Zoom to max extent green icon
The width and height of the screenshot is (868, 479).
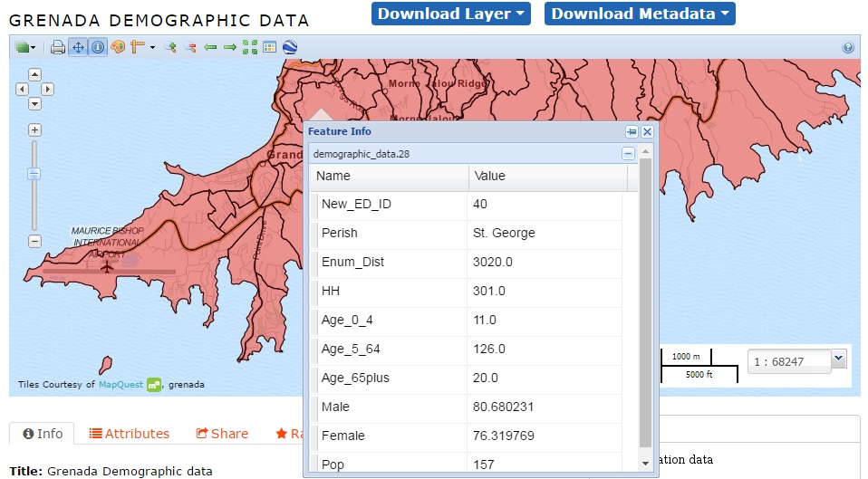[x=250, y=47]
